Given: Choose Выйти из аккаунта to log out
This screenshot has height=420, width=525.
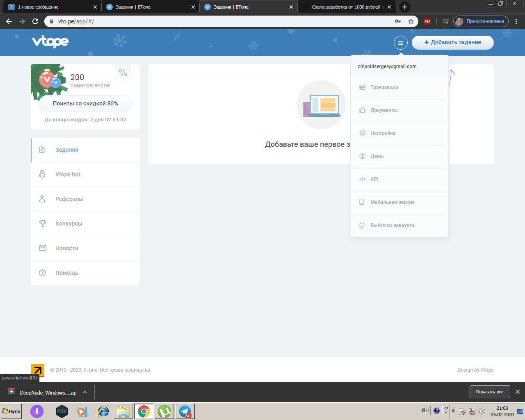Looking at the screenshot, I should 399,225.
